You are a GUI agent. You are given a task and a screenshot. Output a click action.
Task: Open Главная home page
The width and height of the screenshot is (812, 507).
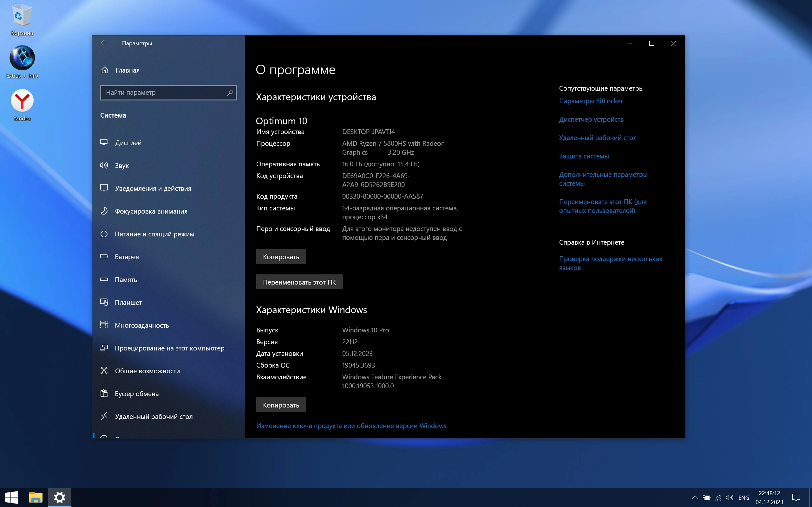pyautogui.click(x=127, y=70)
